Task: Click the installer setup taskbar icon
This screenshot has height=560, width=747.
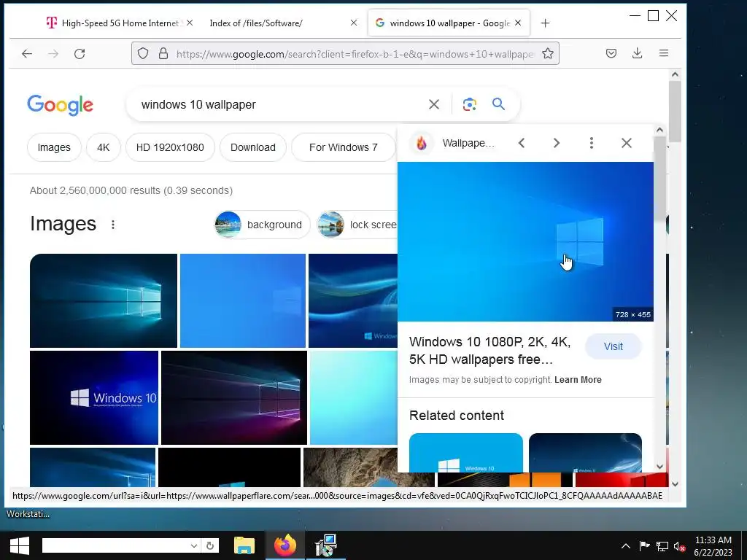Action: 326,545
